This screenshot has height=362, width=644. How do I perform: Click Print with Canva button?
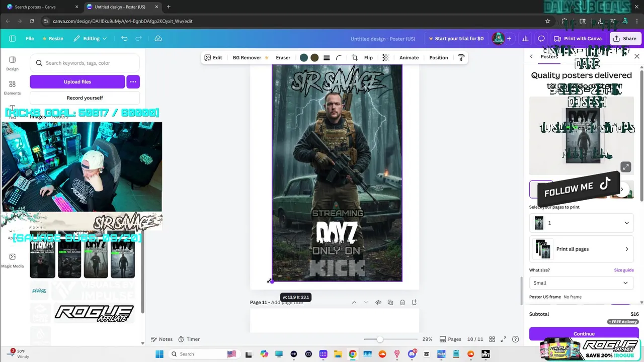pyautogui.click(x=578, y=38)
